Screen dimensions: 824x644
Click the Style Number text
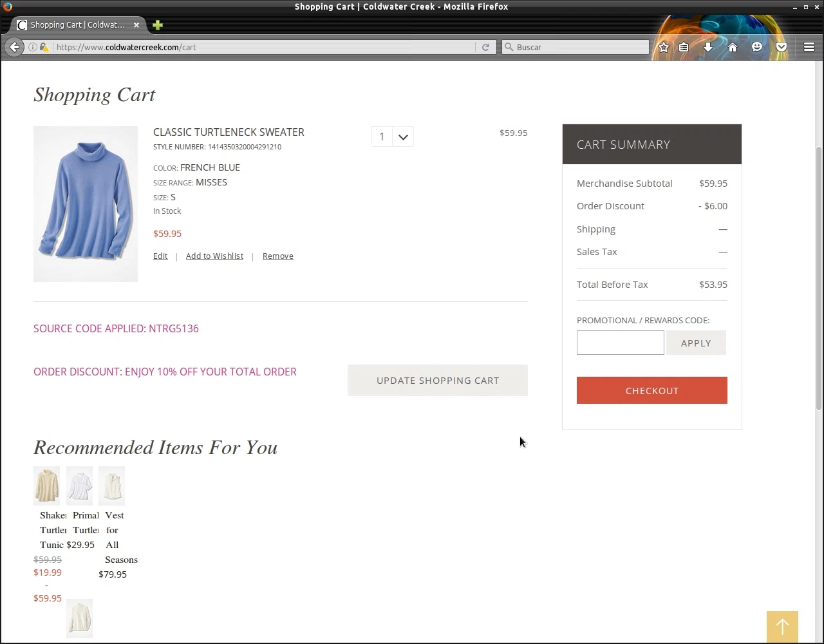(x=217, y=147)
